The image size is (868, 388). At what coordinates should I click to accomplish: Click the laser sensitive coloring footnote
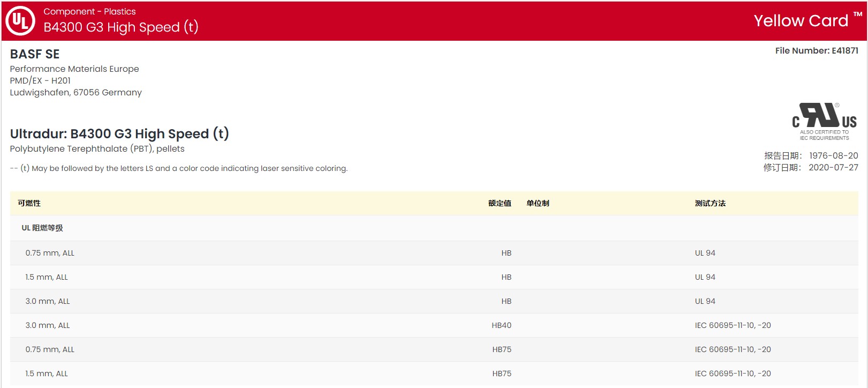click(x=179, y=169)
